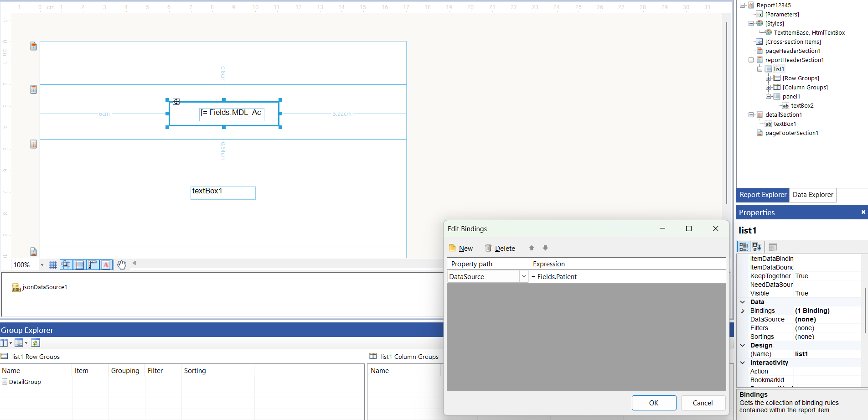
Task: Collapse the Interactivity section in Properties
Action: point(743,362)
